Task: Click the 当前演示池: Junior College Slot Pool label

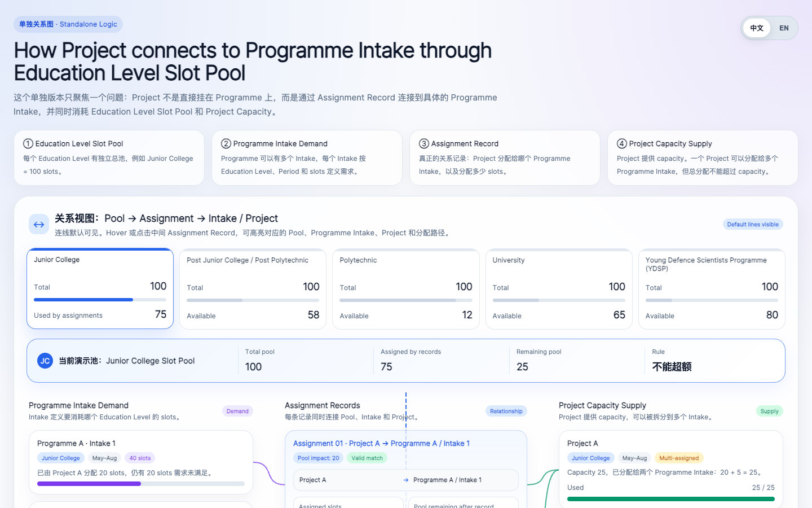Action: (127, 361)
